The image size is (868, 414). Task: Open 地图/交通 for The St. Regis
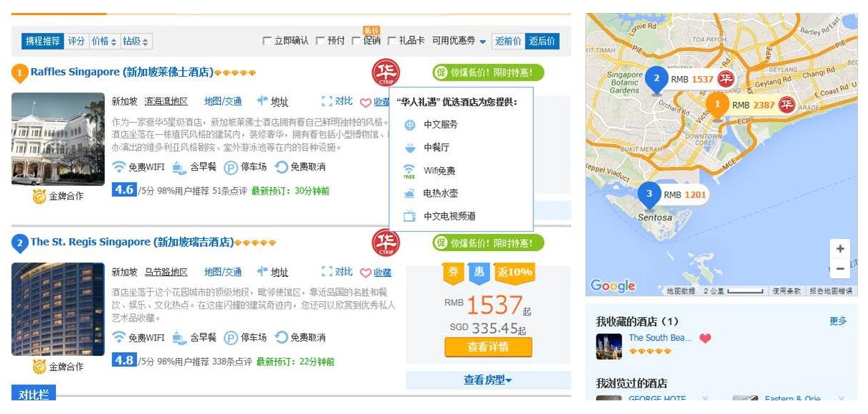[223, 272]
